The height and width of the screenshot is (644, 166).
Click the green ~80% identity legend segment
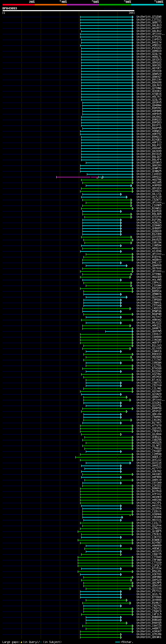point(115,5)
